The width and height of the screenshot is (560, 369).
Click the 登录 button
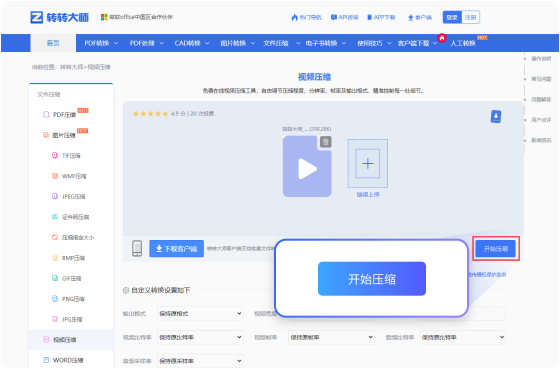pyautogui.click(x=452, y=17)
